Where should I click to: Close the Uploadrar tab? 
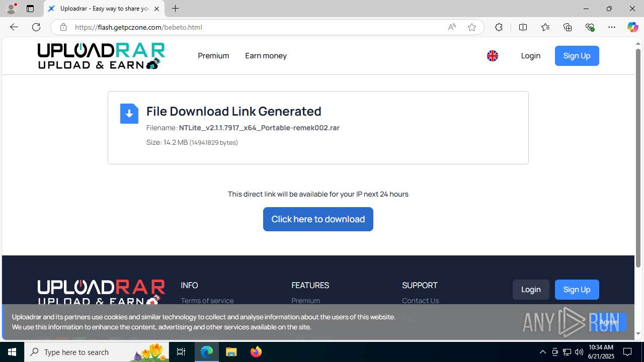(x=156, y=9)
